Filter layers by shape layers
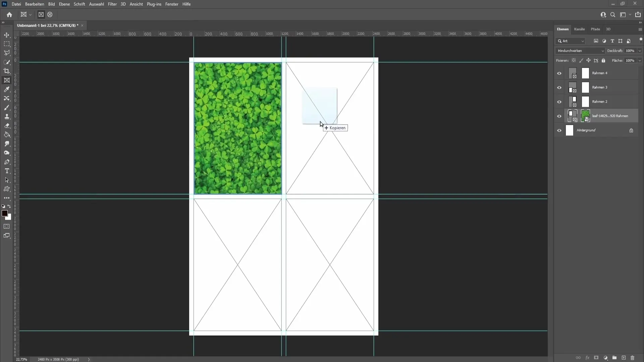This screenshot has width=644, height=362. click(x=620, y=41)
